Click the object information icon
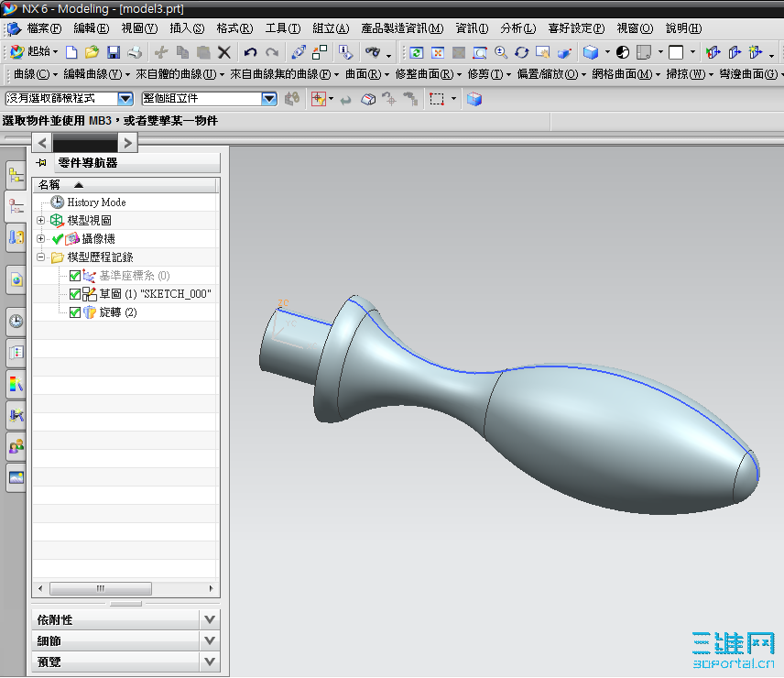 coord(345,52)
